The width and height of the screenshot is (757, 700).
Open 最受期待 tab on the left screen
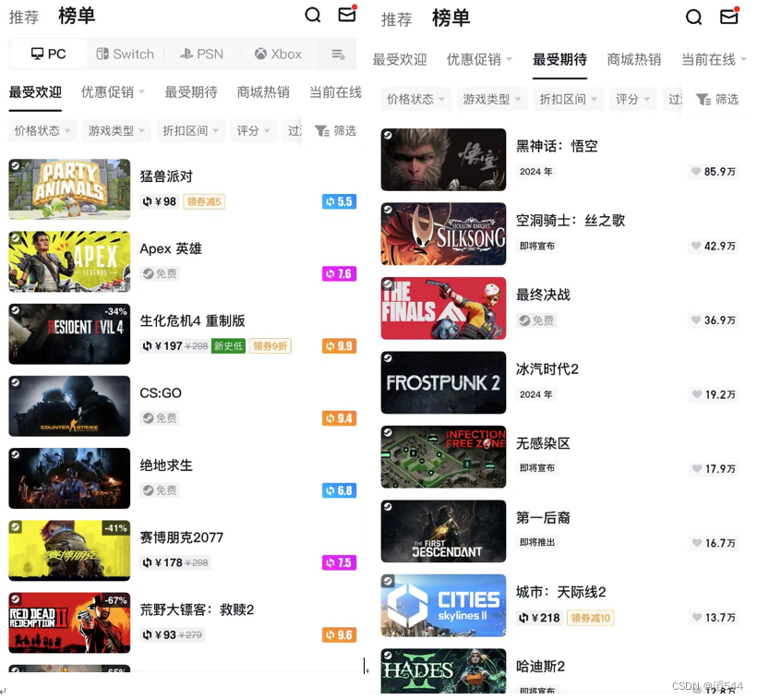[191, 92]
